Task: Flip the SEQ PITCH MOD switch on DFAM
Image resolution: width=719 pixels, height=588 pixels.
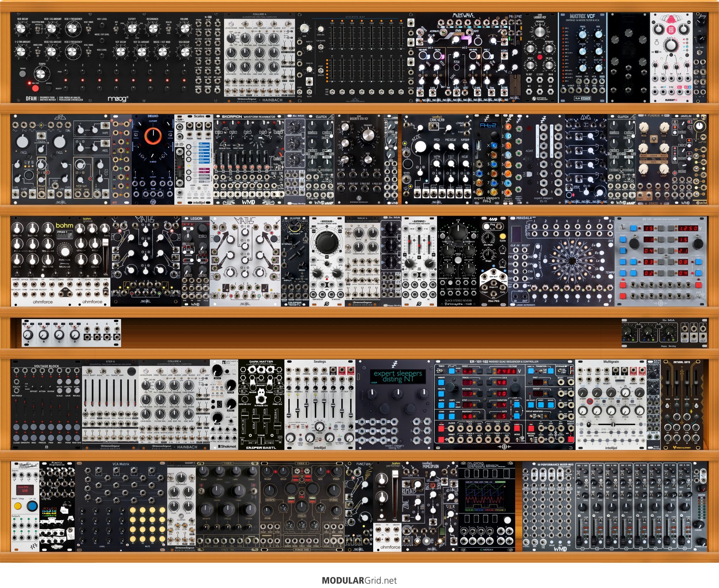Action: (38, 29)
